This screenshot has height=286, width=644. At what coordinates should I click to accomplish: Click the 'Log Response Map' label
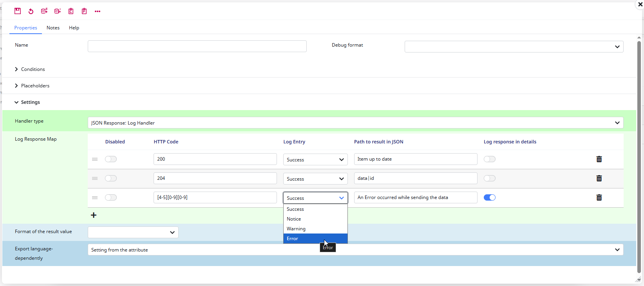36,139
